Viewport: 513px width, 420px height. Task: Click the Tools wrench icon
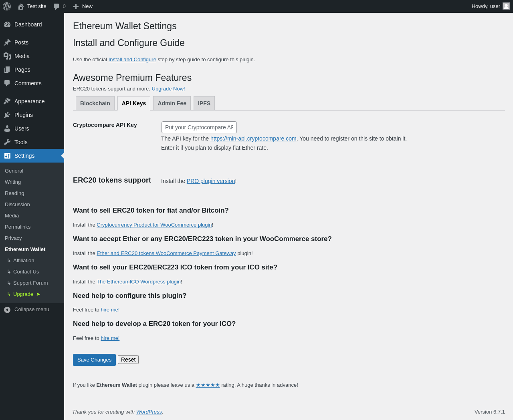pos(7,142)
